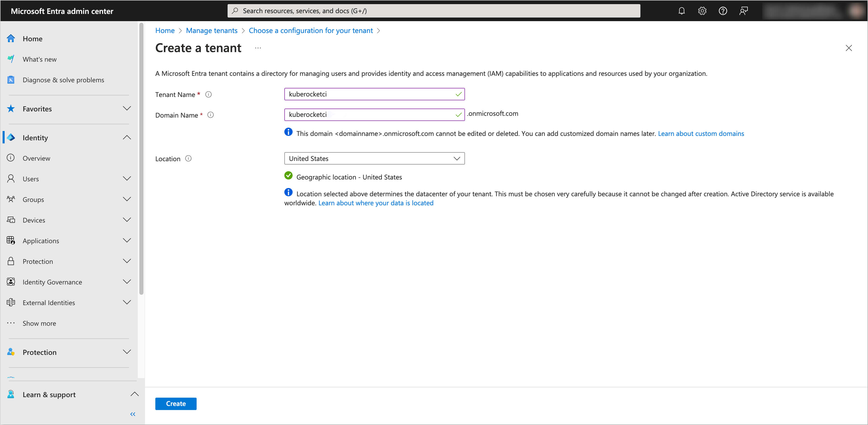The height and width of the screenshot is (425, 868).
Task: Click the ellipsis next to Create a tenant
Action: point(258,48)
